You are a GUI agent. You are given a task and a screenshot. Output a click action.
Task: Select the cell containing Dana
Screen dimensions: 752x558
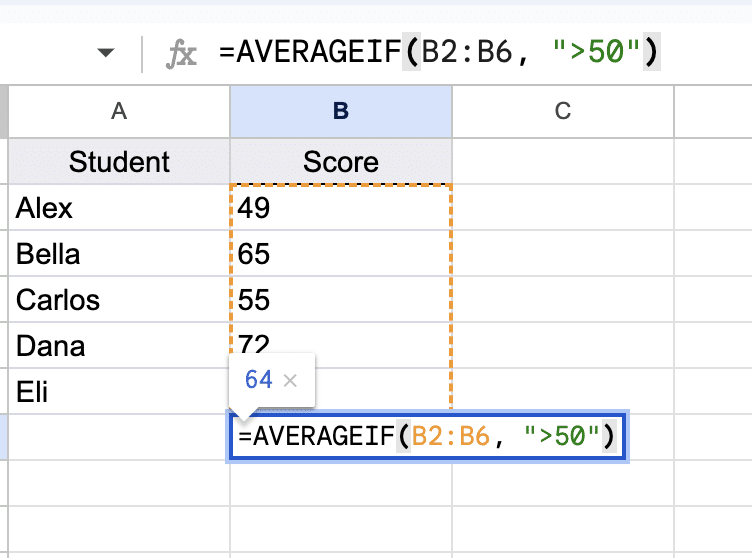[119, 346]
